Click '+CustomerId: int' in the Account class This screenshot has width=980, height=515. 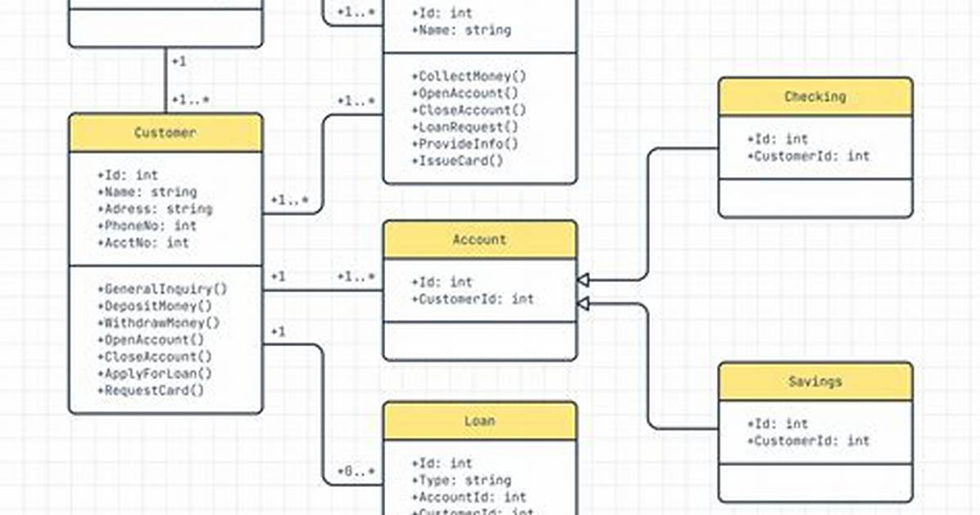tap(473, 299)
